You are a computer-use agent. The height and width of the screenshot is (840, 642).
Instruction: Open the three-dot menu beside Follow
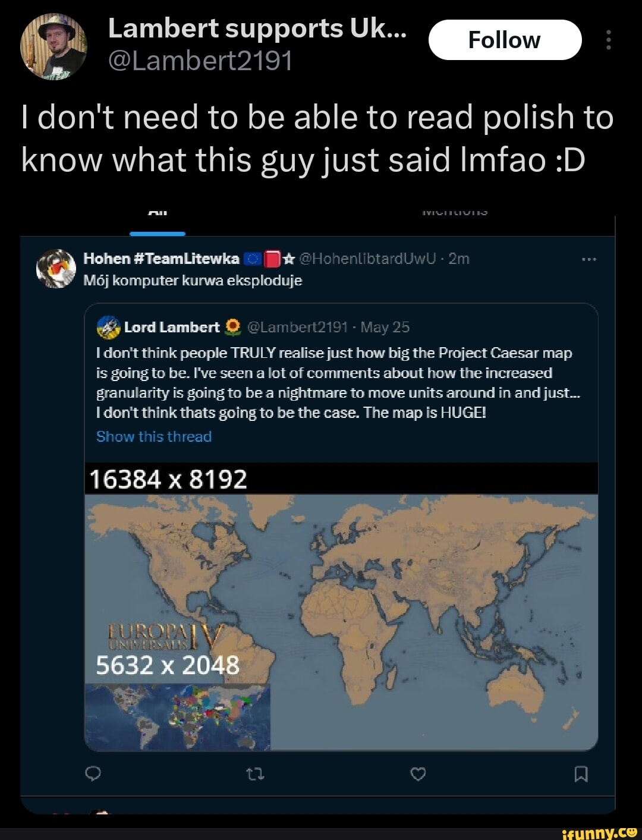[608, 40]
